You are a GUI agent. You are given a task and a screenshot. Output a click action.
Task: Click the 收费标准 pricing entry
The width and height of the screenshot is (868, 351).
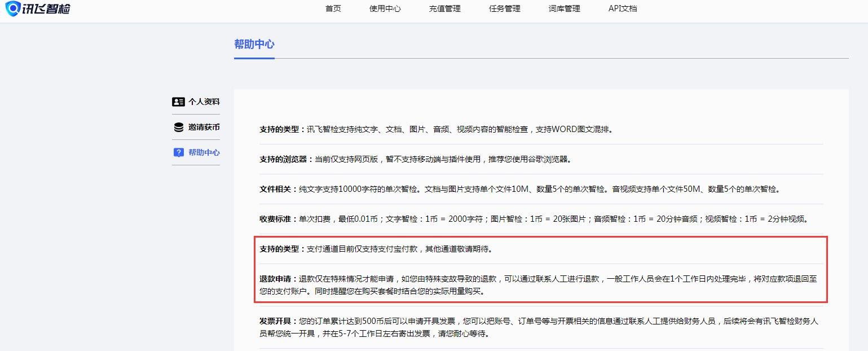pos(277,219)
